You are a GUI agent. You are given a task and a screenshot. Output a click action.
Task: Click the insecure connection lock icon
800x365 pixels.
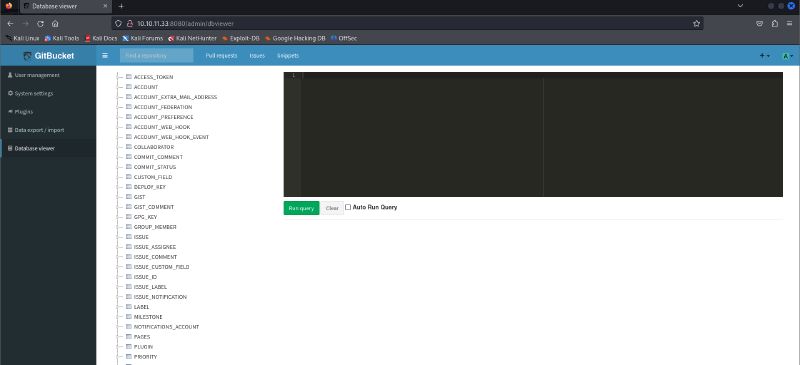point(130,23)
